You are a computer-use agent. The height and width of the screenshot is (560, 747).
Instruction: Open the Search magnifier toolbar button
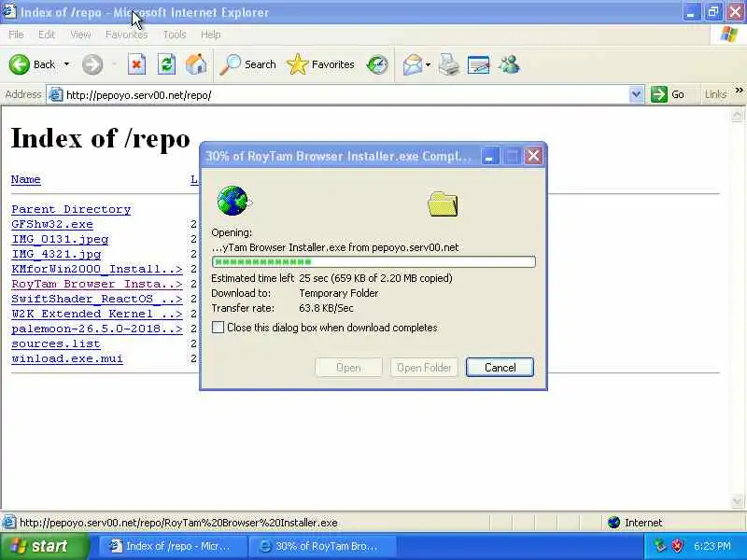pos(247,64)
